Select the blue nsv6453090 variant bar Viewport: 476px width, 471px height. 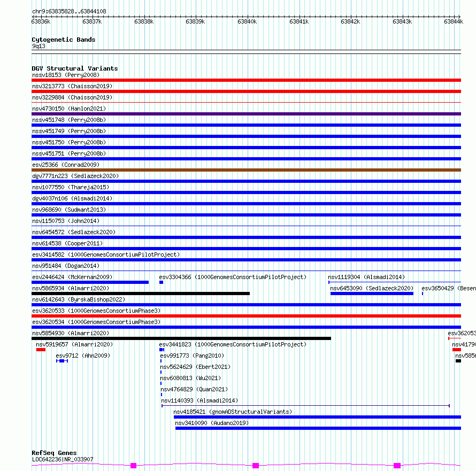point(372,294)
